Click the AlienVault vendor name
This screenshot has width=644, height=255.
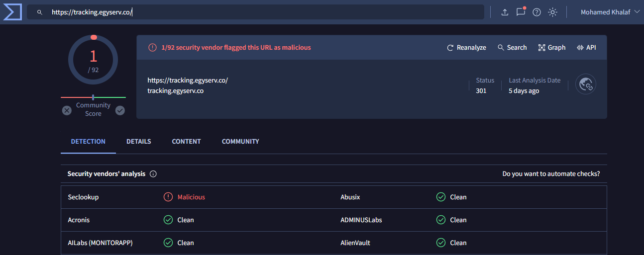tap(355, 243)
